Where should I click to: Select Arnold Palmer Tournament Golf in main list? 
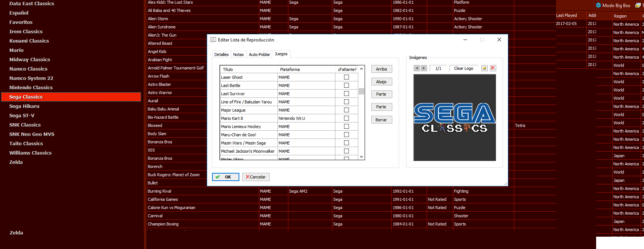click(x=176, y=68)
